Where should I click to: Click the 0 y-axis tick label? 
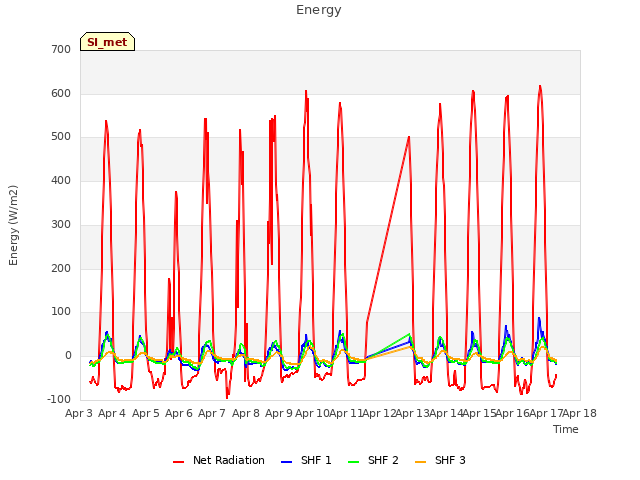pyautogui.click(x=68, y=356)
